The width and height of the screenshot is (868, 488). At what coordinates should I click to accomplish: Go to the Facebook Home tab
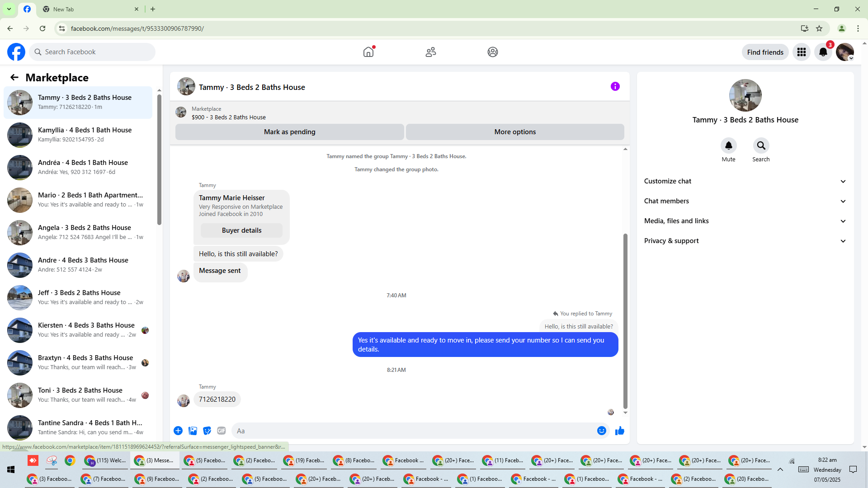click(x=368, y=52)
